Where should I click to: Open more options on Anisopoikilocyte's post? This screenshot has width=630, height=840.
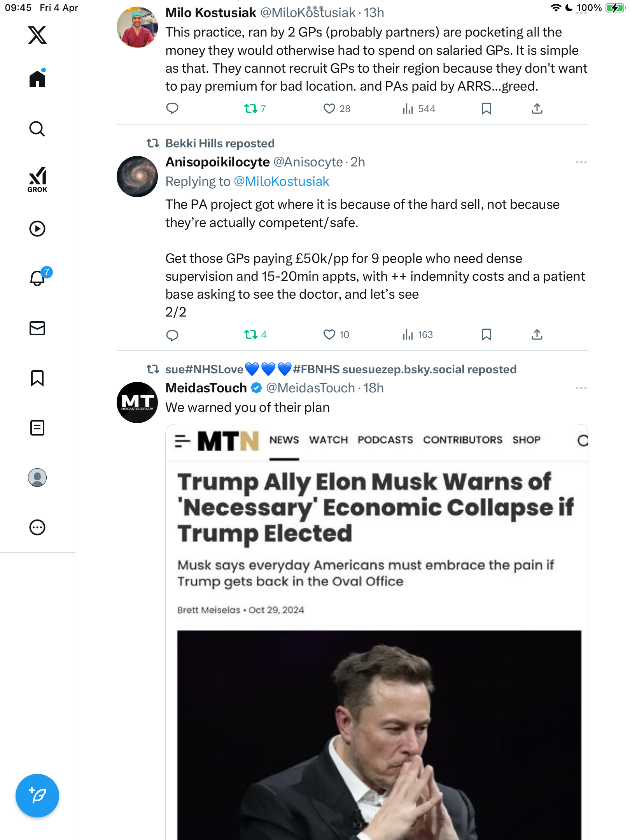tap(581, 162)
